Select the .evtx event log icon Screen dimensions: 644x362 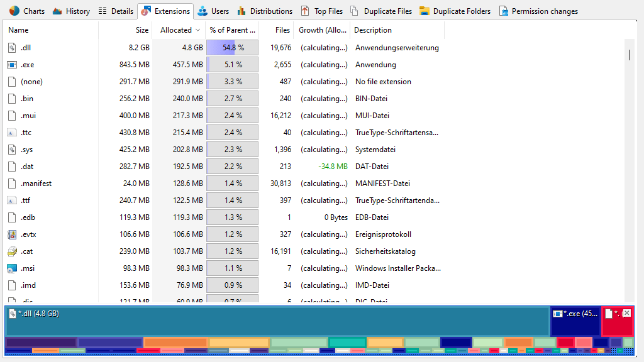pos(11,234)
